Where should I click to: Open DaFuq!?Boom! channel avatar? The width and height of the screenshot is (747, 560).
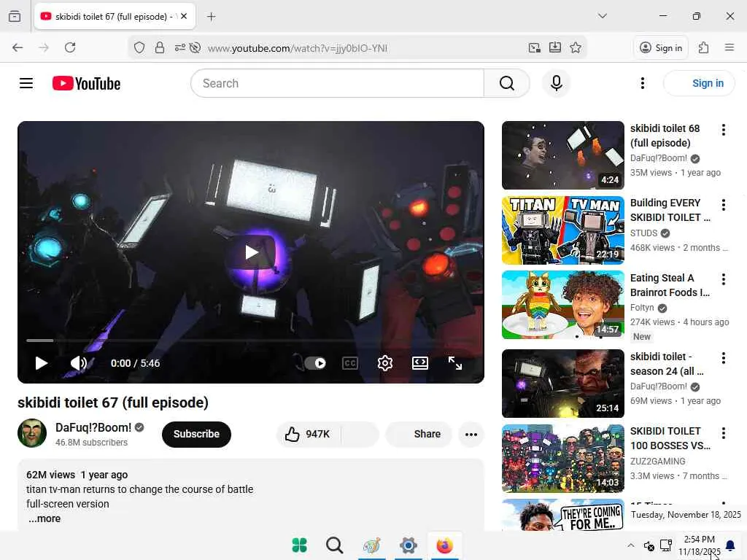32,433
